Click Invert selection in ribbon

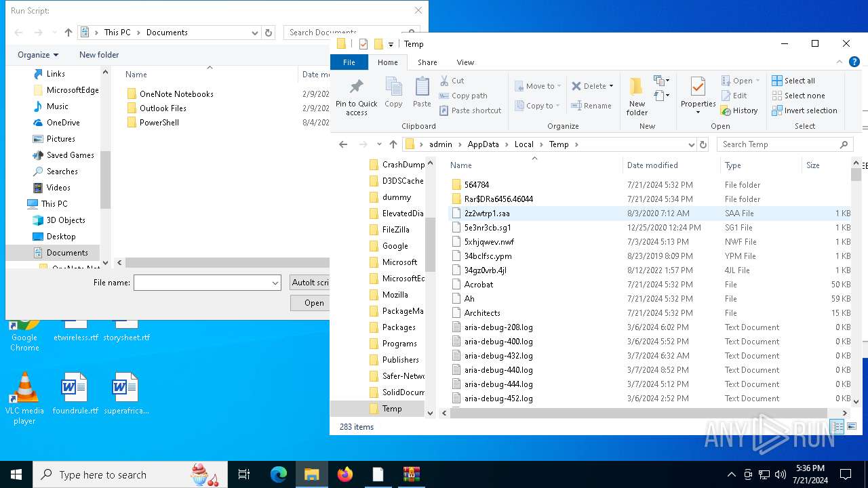[x=804, y=110]
